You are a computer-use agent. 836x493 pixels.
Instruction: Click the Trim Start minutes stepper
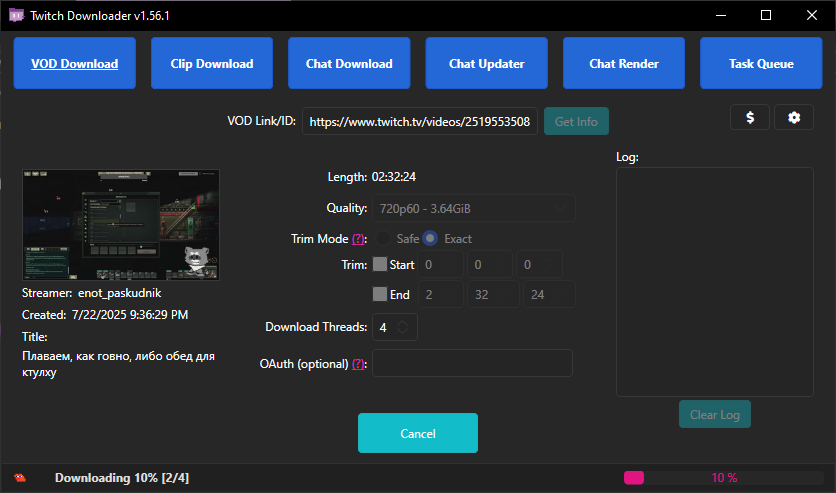click(x=490, y=264)
